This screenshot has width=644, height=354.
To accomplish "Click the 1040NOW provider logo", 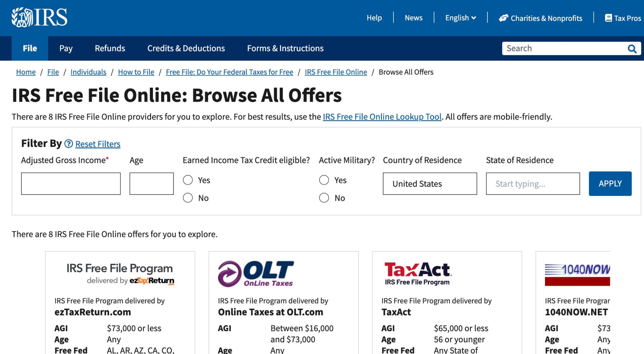I will coord(577,274).
